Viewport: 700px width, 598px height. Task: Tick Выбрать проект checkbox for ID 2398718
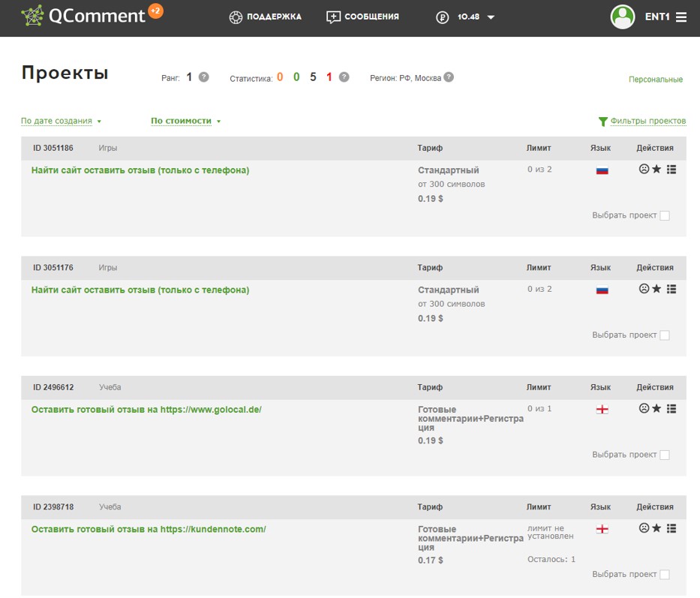[664, 574]
